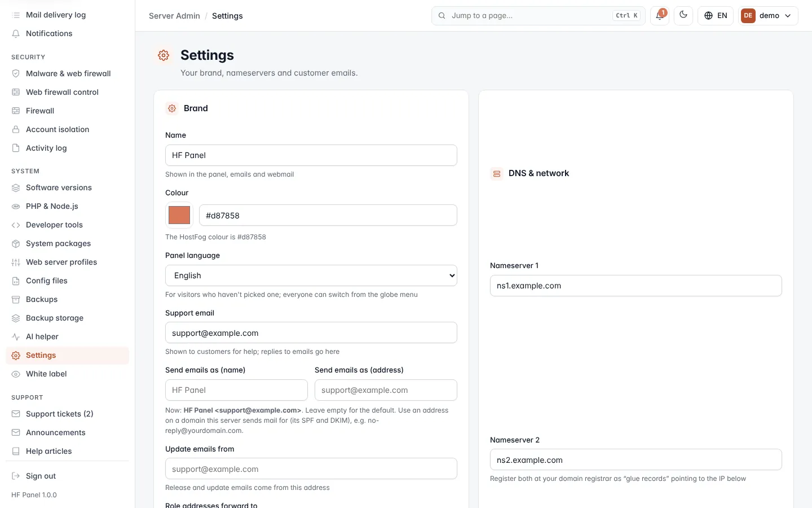The width and height of the screenshot is (812, 508).
Task: Focus the brand Name field
Action: coord(311,155)
